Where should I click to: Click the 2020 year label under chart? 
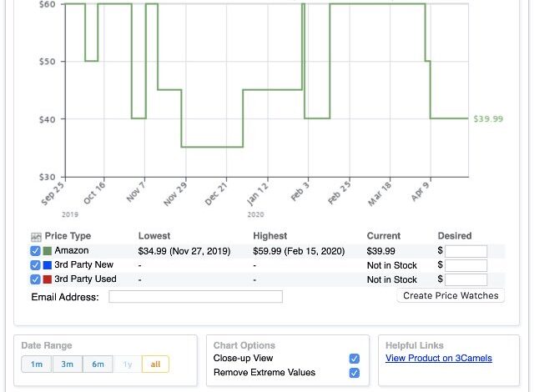256,214
